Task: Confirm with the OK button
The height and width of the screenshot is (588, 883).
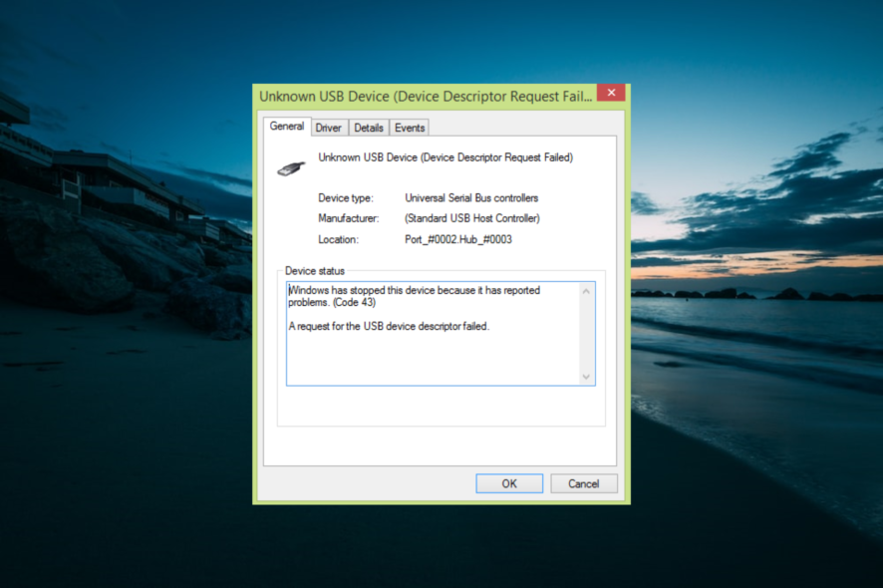Action: pyautogui.click(x=509, y=483)
